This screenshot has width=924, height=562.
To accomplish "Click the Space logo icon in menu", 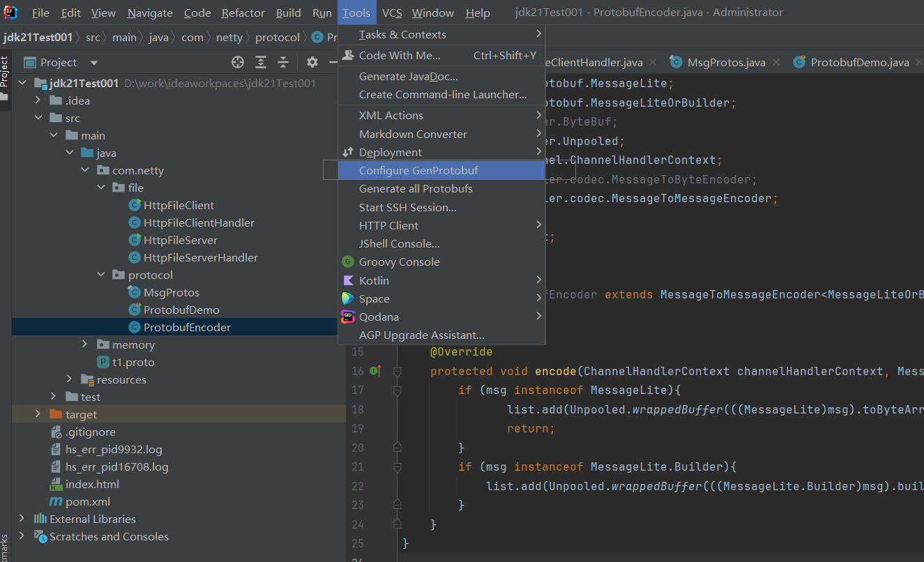I will (347, 298).
